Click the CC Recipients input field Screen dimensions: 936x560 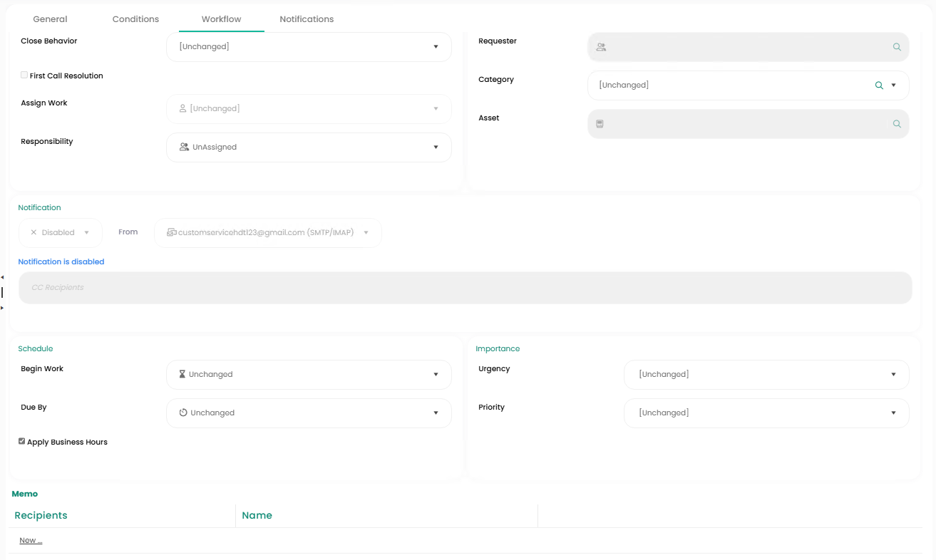pos(465,288)
